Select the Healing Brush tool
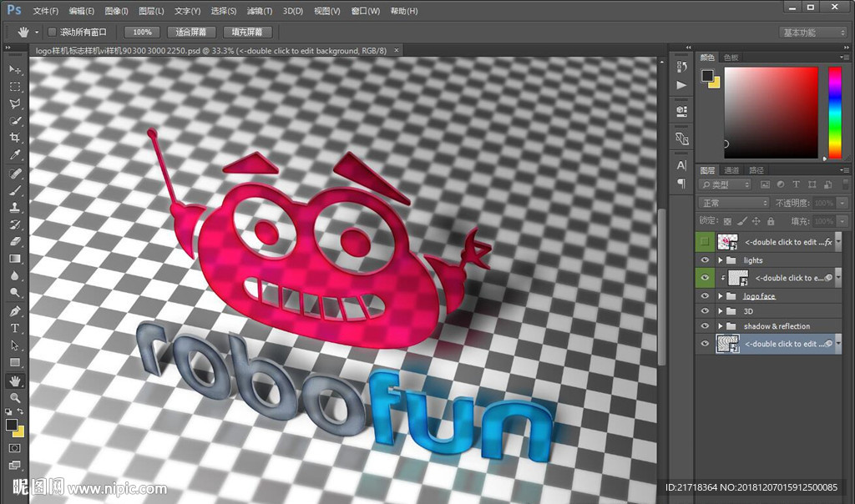The image size is (855, 504). click(15, 174)
